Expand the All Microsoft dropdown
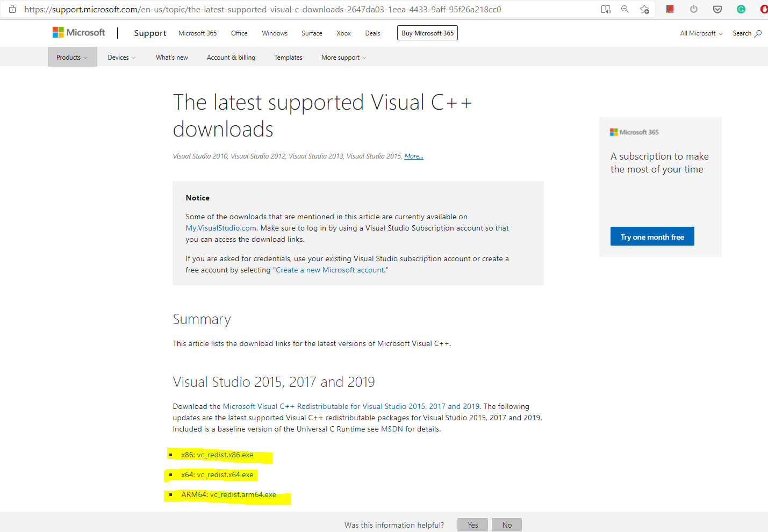The image size is (768, 532). point(701,33)
